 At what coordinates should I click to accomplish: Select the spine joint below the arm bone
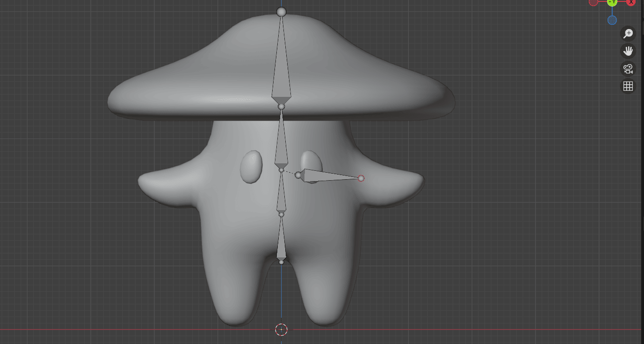[281, 215]
